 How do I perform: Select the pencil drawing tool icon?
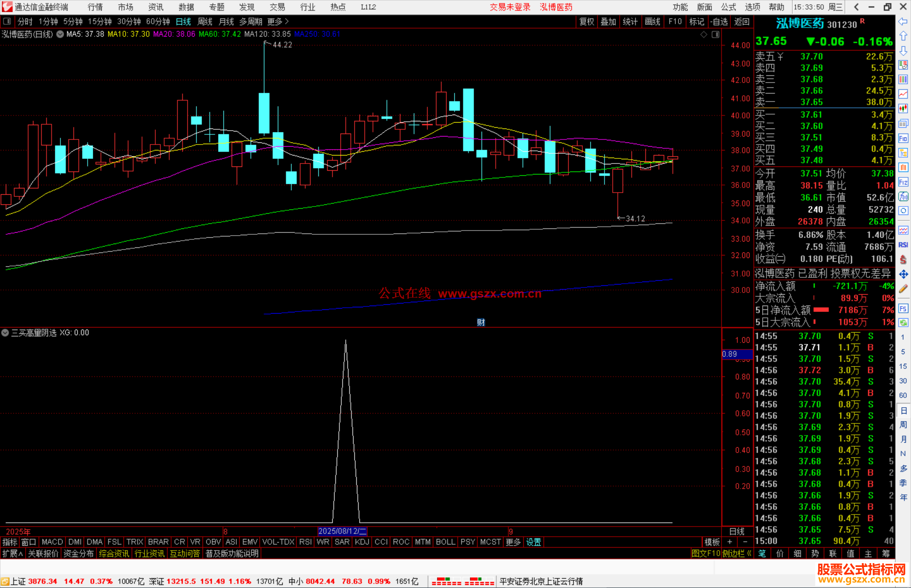point(903,289)
